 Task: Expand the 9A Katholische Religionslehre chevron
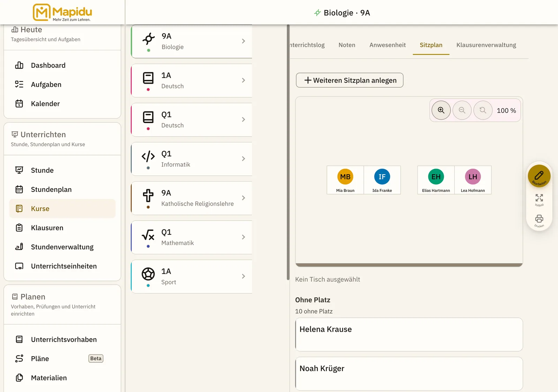tap(243, 198)
